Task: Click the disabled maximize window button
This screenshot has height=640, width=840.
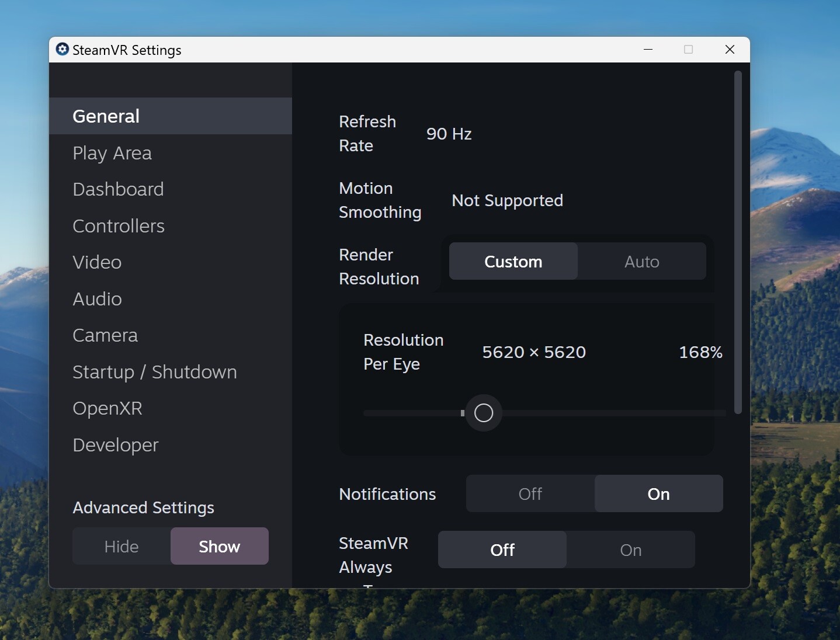Action: click(x=689, y=50)
